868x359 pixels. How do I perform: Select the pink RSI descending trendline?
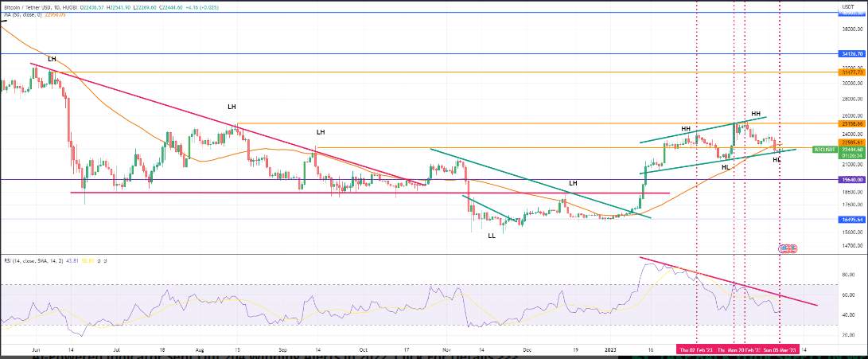pyautogui.click(x=728, y=281)
